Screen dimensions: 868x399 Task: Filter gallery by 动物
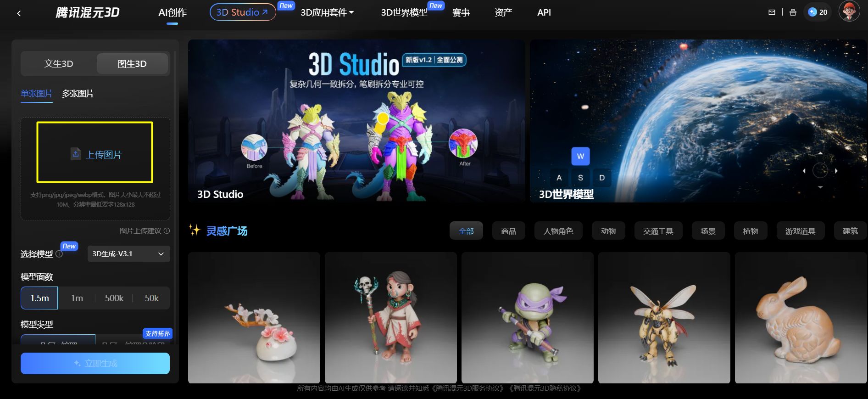point(608,231)
